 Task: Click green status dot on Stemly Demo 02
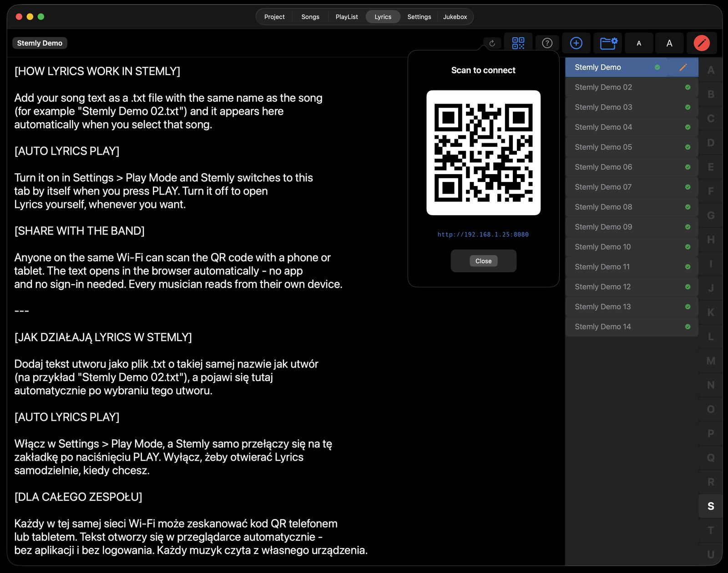pos(688,87)
